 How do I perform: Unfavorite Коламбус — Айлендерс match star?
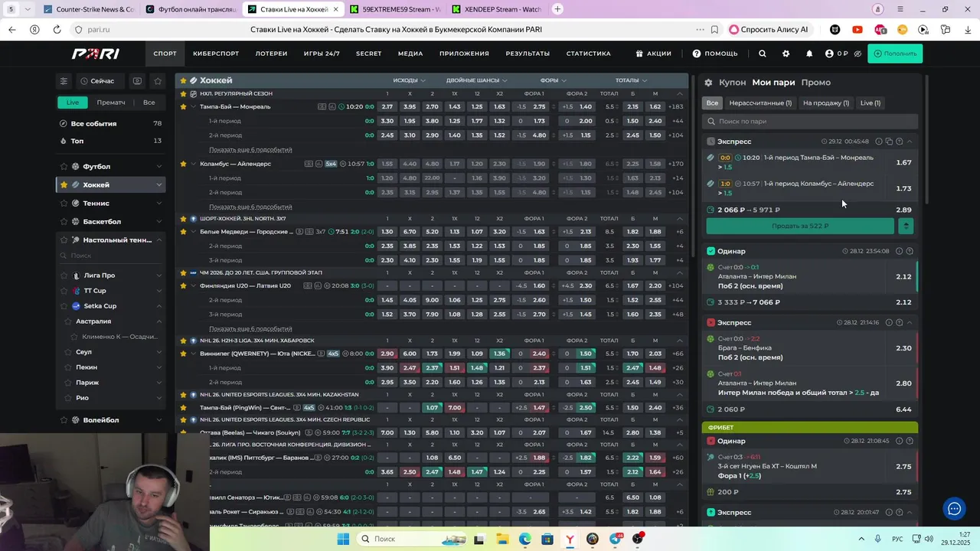point(183,164)
